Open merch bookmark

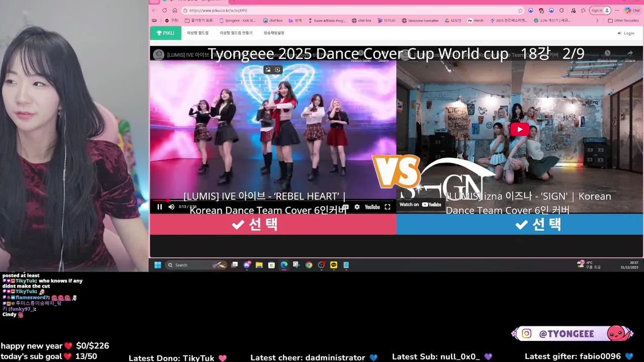[x=475, y=21]
